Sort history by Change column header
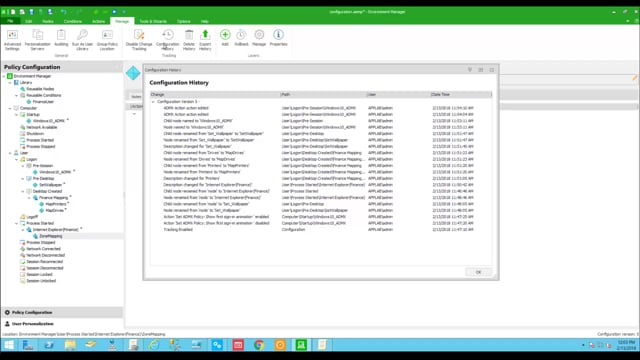Image resolution: width=640 pixels, height=360 pixels. (x=215, y=94)
